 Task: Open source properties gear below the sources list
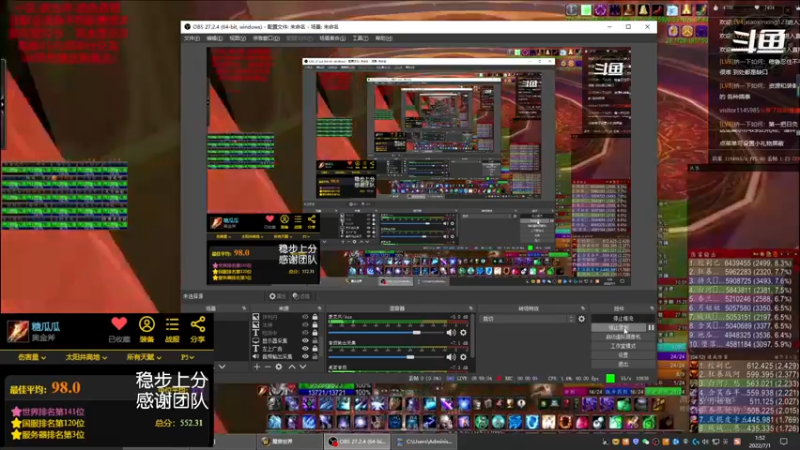(279, 366)
